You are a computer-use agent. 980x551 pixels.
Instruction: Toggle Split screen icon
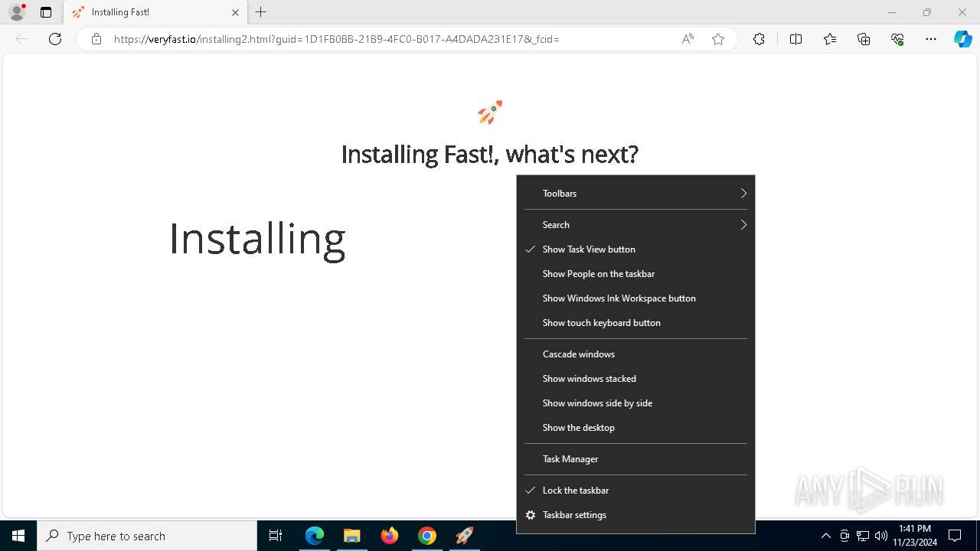pyautogui.click(x=795, y=39)
